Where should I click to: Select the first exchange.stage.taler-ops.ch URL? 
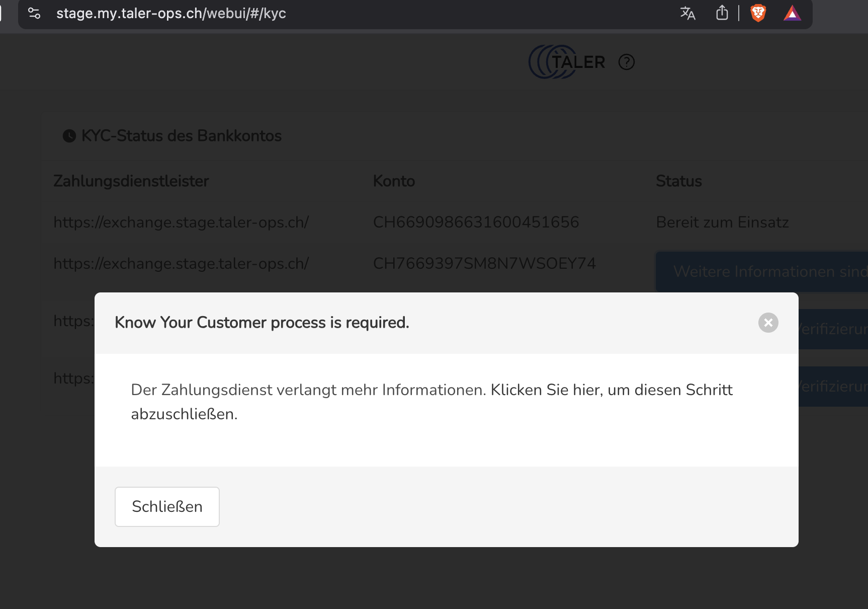pos(181,222)
